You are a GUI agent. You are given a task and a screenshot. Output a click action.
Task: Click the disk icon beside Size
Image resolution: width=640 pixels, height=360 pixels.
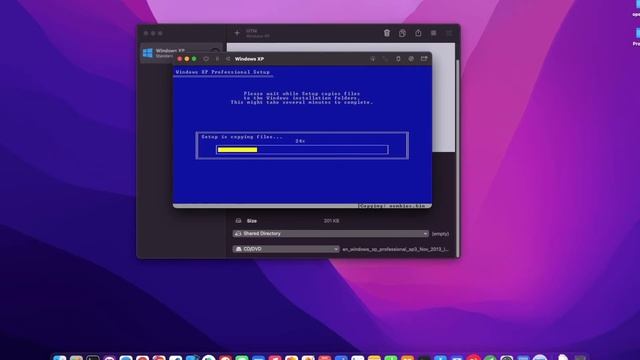tap(238, 221)
